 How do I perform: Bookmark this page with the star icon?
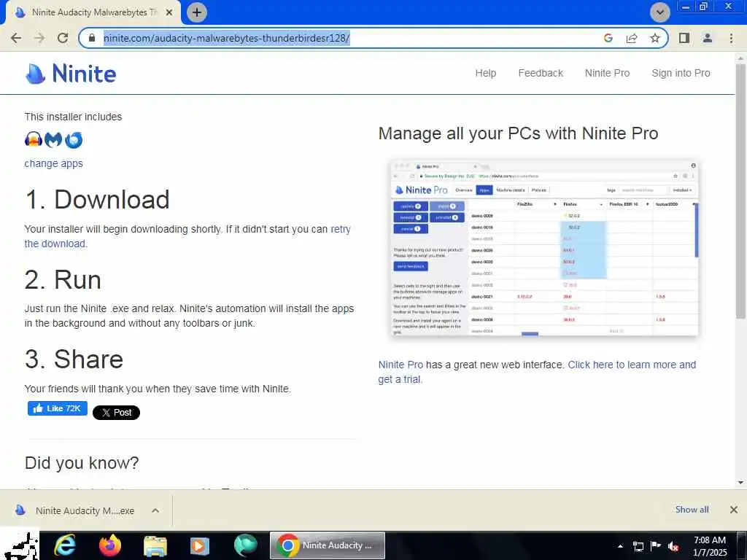click(655, 38)
